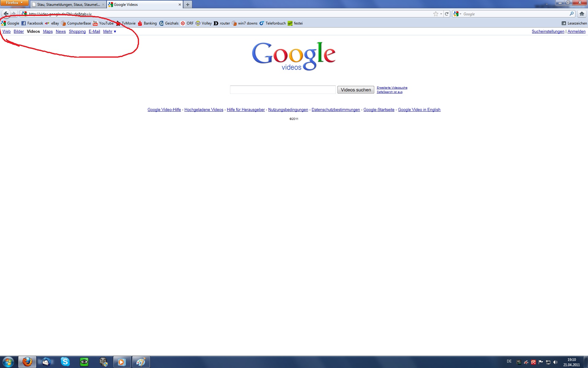Open the green eye app in the taskbar

[x=84, y=362]
